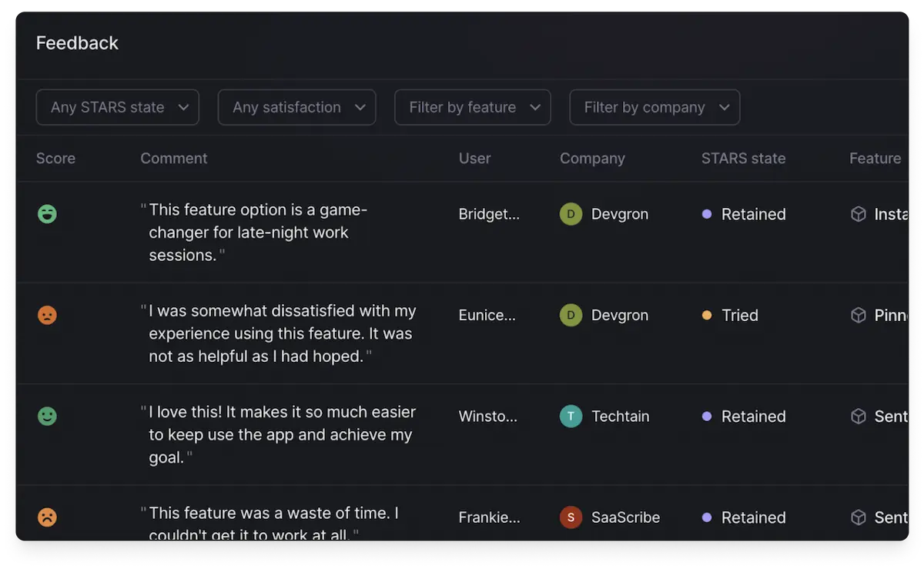Open the Any STARS state dropdown
This screenshot has height=569, width=924.
point(117,107)
